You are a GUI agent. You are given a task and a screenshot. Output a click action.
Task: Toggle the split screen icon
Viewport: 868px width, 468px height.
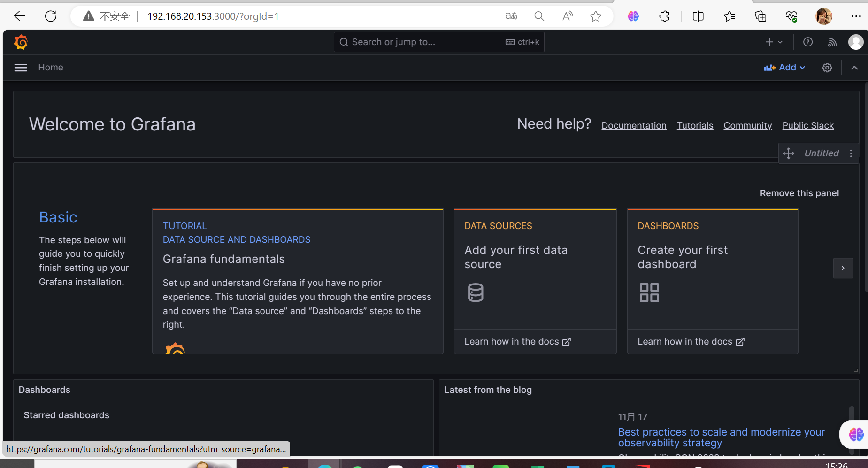pyautogui.click(x=698, y=16)
